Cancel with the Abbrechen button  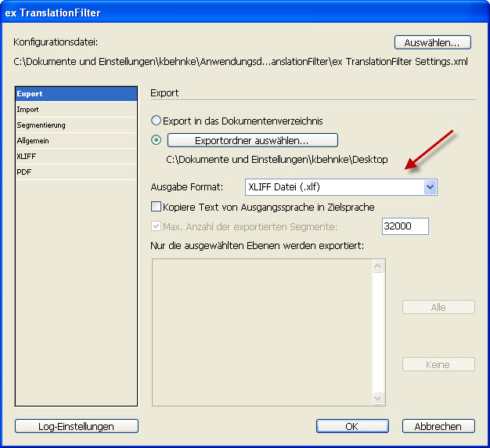click(438, 426)
